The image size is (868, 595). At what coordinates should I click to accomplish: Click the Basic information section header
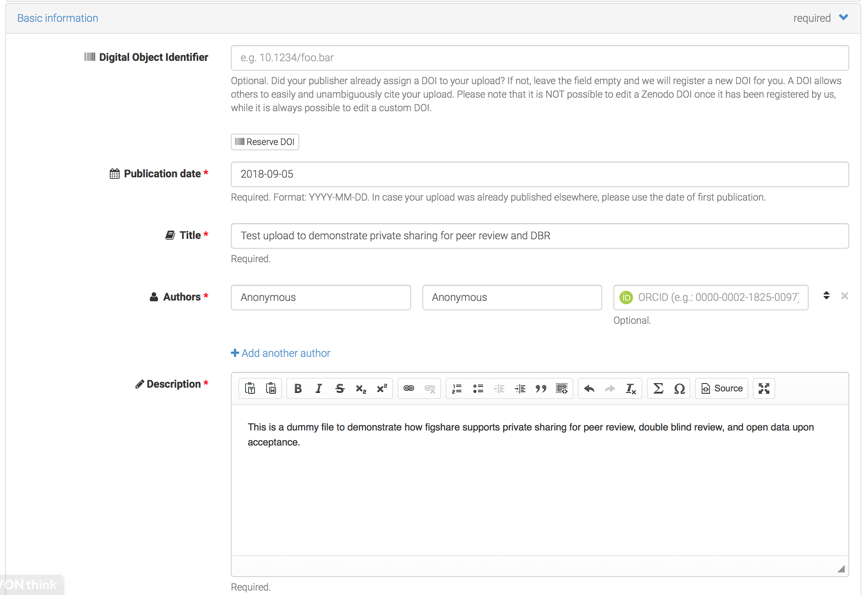point(58,18)
